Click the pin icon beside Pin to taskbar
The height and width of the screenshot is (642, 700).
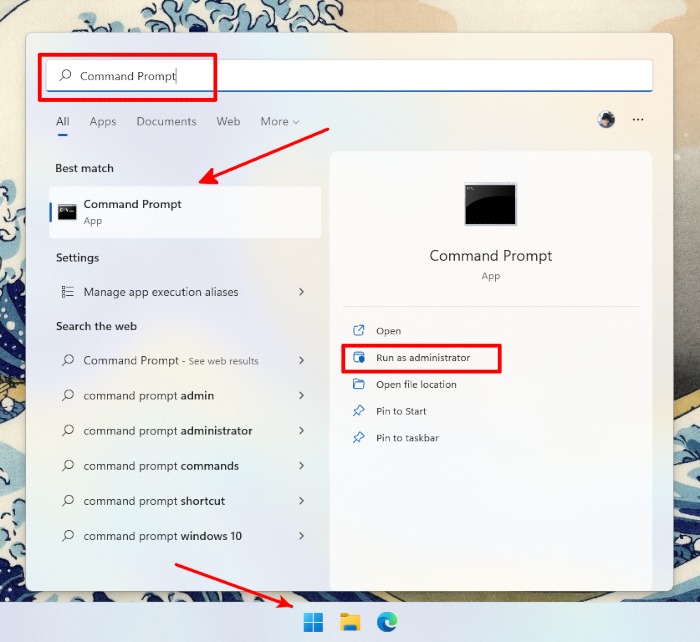point(358,438)
